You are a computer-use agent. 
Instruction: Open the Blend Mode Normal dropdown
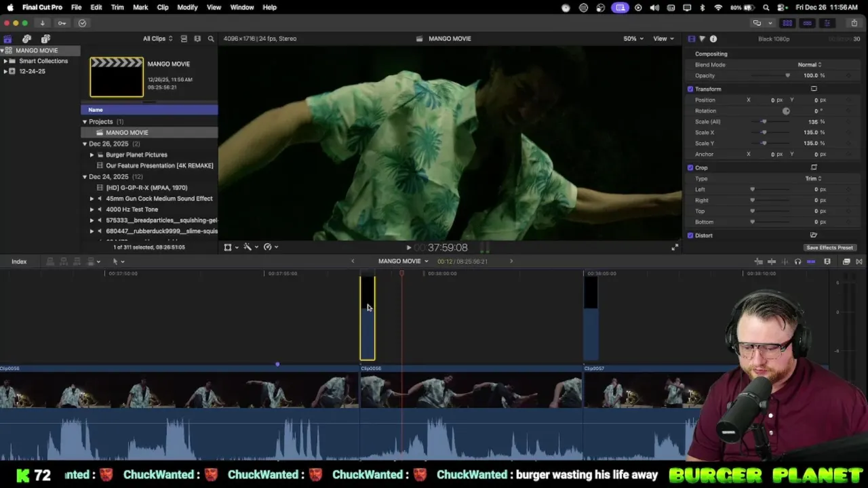point(809,64)
